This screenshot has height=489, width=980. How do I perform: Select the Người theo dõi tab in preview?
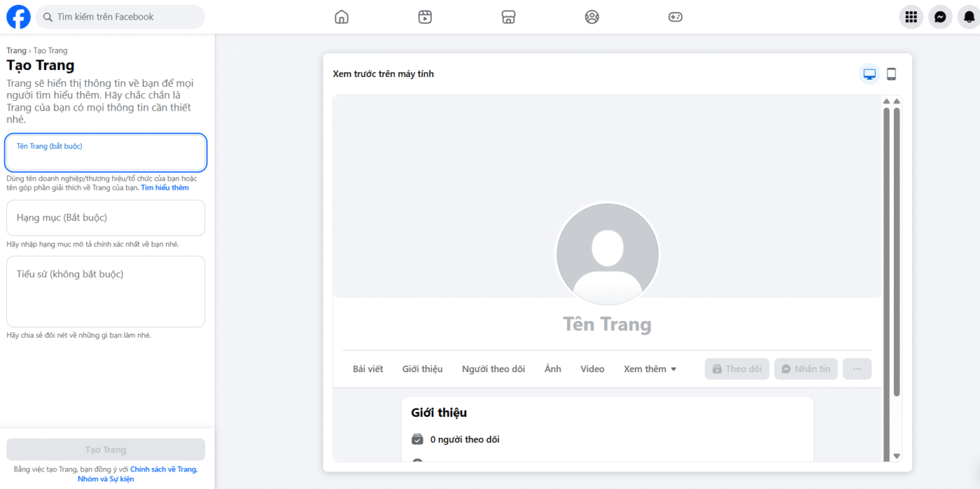coord(493,369)
